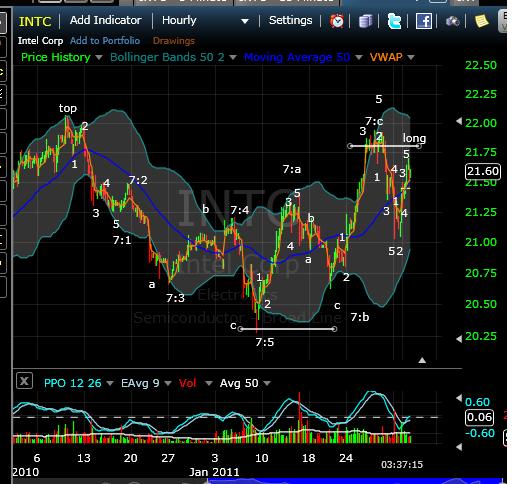Click the Intel Corp company name
The width and height of the screenshot is (512, 484).
[40, 41]
